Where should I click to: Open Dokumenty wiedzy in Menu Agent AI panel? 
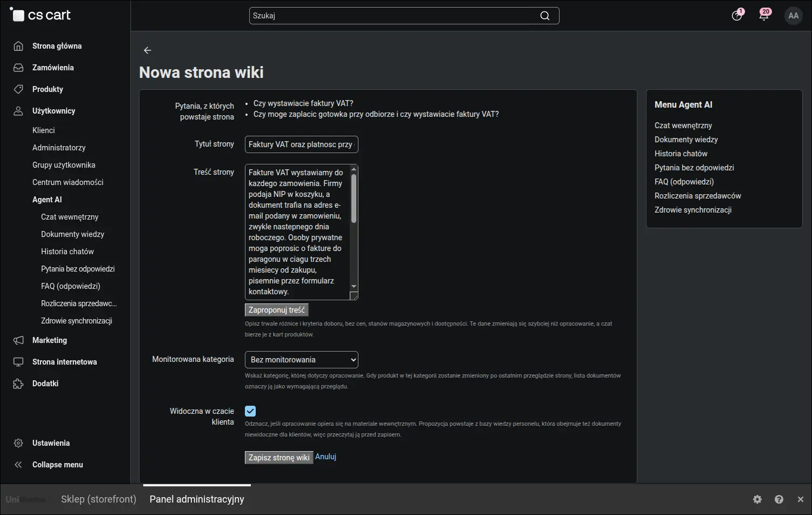point(686,140)
